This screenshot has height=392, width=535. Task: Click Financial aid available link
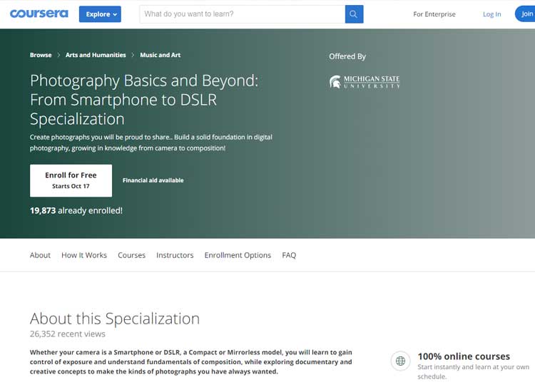point(153,180)
